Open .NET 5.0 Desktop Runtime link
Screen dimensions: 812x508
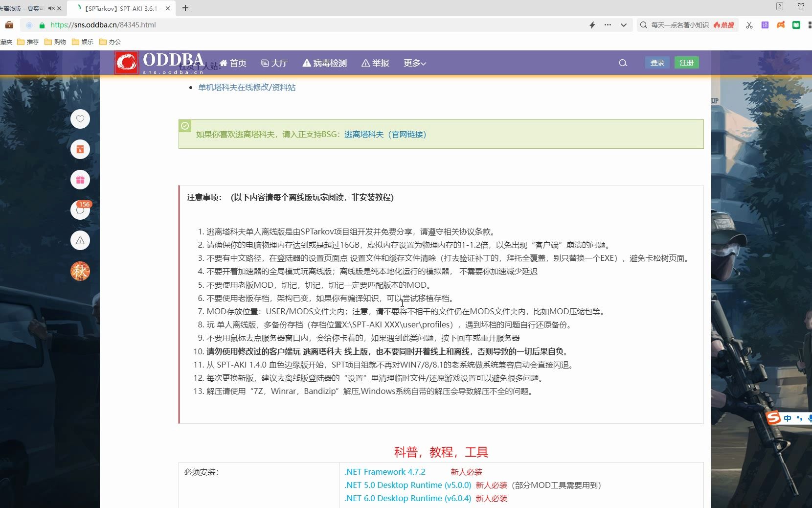407,485
